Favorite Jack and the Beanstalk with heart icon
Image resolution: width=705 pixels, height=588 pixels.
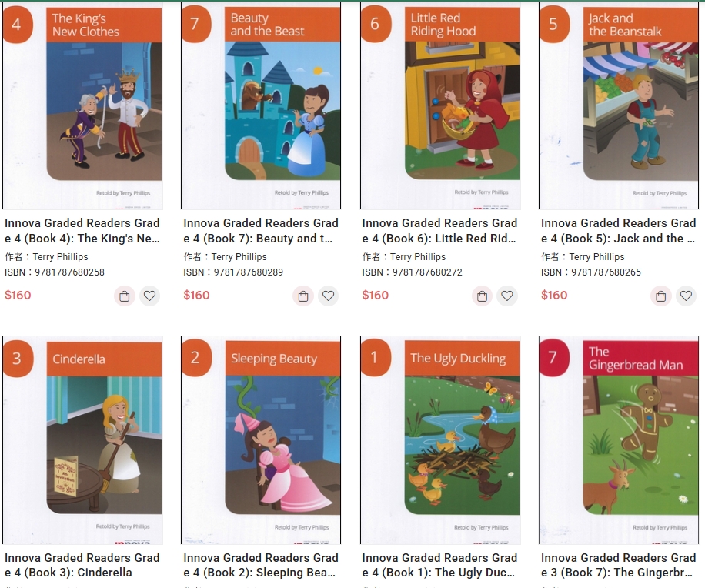(x=686, y=296)
